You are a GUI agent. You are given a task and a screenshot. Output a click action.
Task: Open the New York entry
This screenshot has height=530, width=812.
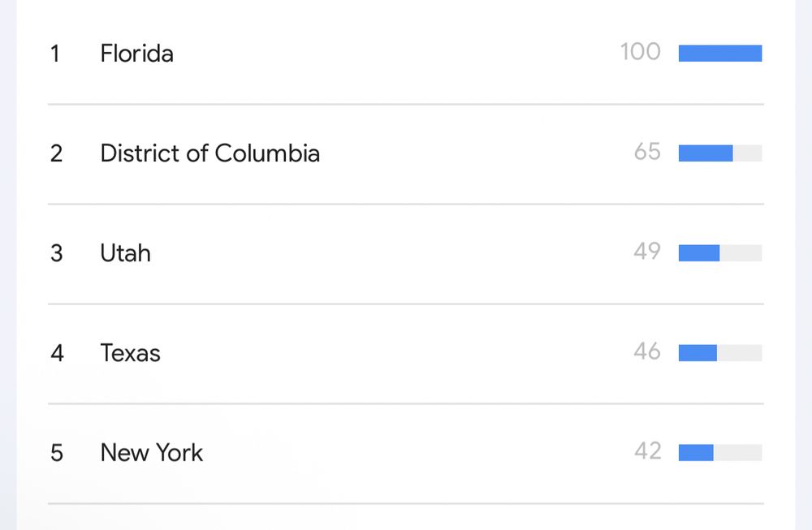(x=405, y=454)
